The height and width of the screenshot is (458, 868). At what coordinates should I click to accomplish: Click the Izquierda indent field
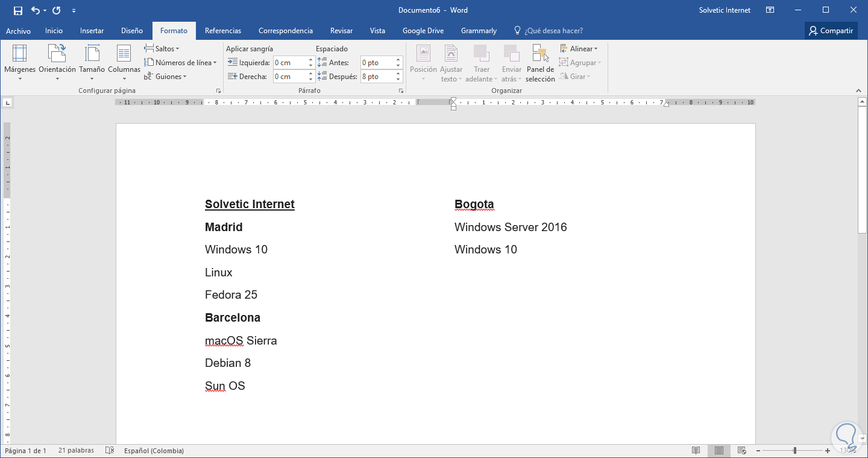point(291,62)
